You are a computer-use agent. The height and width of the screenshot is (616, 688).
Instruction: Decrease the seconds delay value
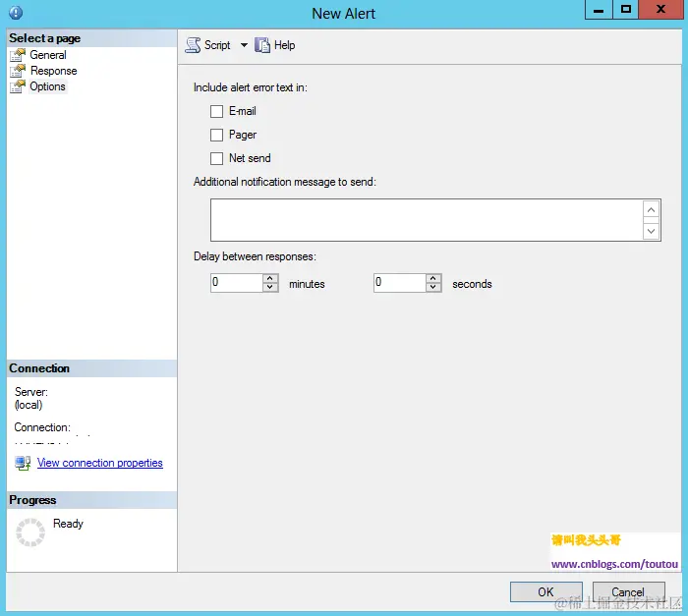click(433, 287)
